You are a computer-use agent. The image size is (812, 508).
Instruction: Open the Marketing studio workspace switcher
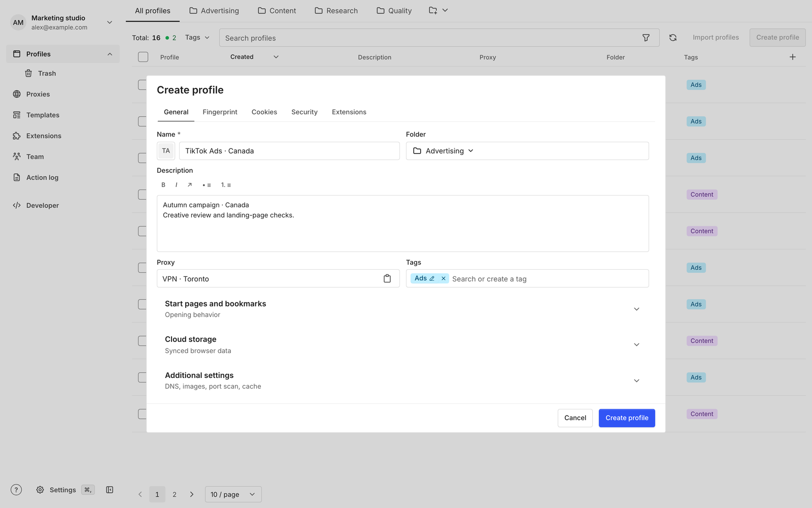tap(62, 22)
